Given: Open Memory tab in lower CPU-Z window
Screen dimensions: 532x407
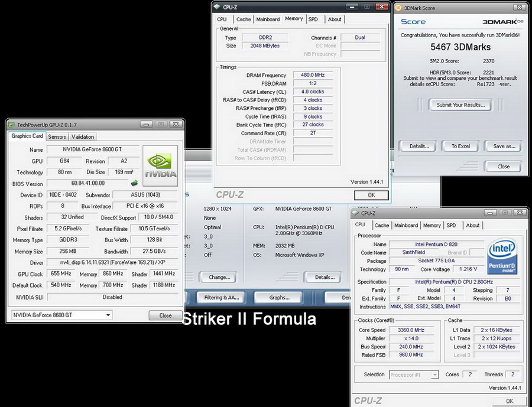Looking at the screenshot, I should point(432,225).
